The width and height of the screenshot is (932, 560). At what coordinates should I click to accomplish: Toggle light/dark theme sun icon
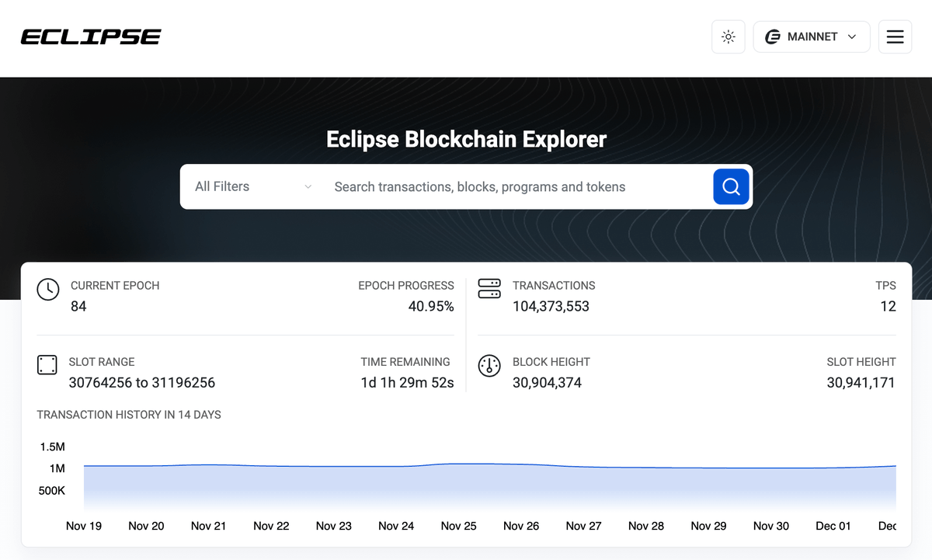[x=729, y=37]
